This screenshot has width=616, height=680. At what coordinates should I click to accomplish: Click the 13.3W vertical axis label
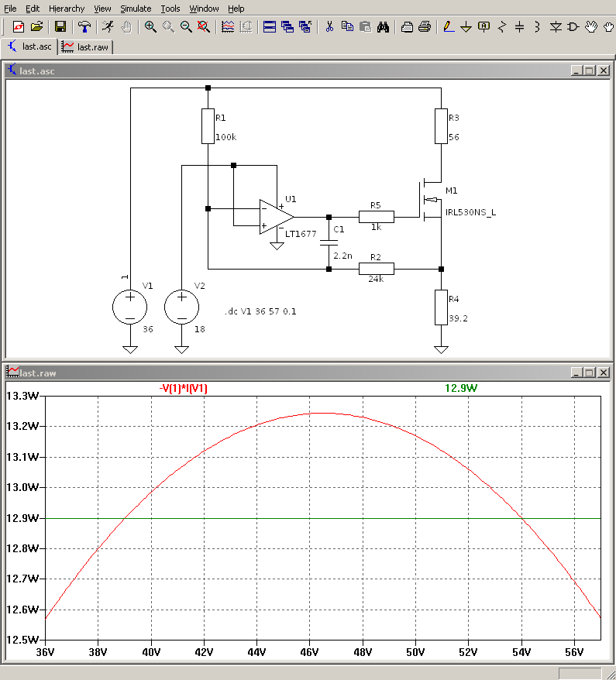coord(22,396)
